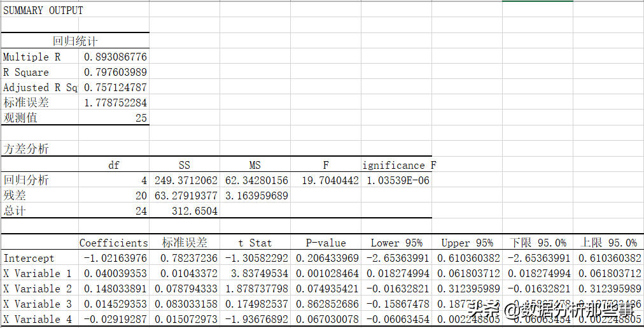Click X Variable 1 coefficient 0.040039353

click(x=115, y=274)
